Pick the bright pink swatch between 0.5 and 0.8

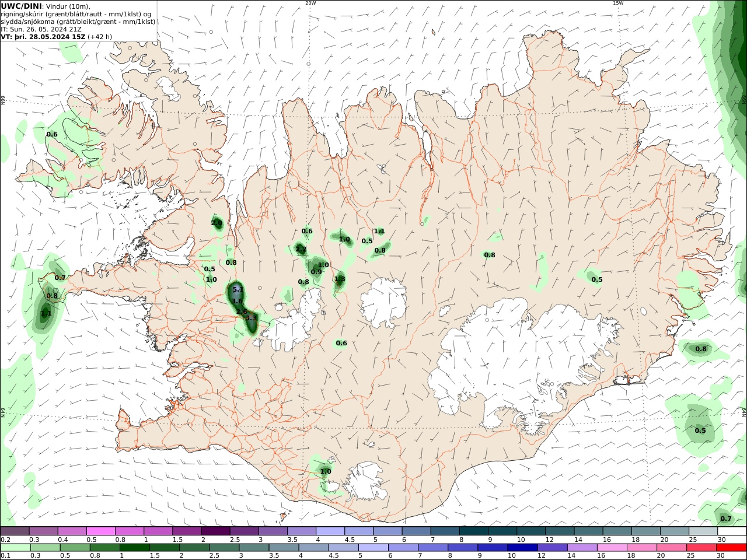[x=101, y=531]
